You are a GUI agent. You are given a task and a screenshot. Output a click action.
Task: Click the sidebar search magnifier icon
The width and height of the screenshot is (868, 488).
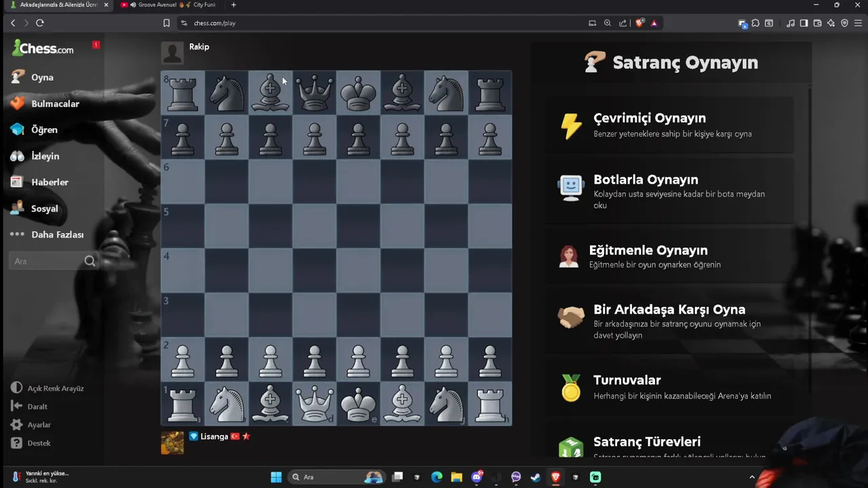[90, 261]
